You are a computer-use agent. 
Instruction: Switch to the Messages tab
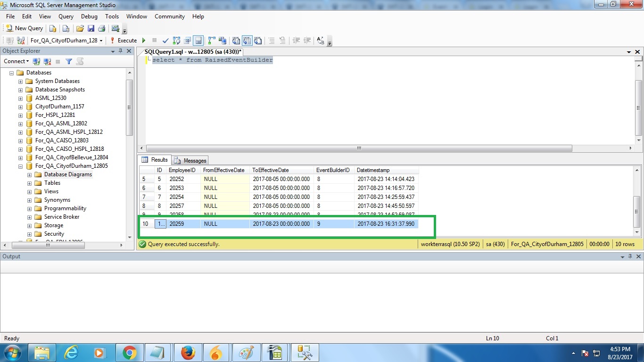[190, 160]
